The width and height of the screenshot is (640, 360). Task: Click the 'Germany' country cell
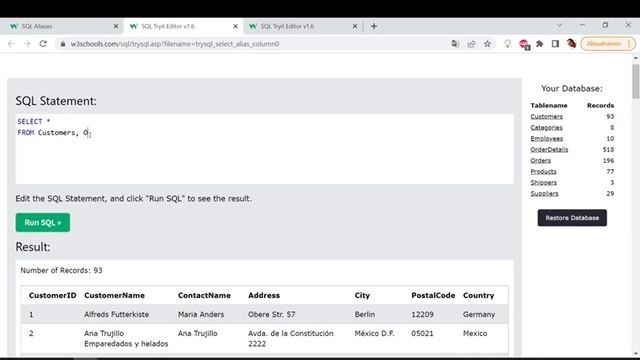pos(479,315)
